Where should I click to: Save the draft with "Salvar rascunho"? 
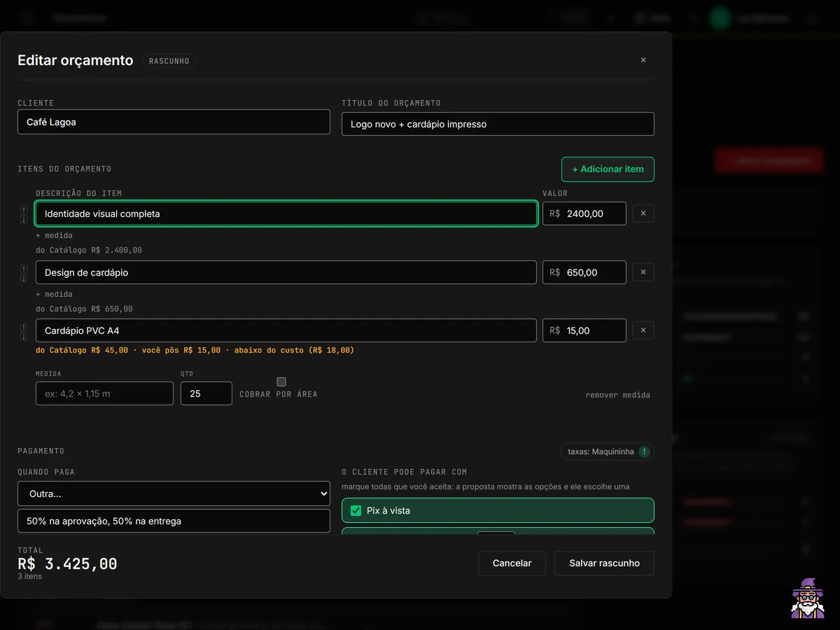point(604,563)
